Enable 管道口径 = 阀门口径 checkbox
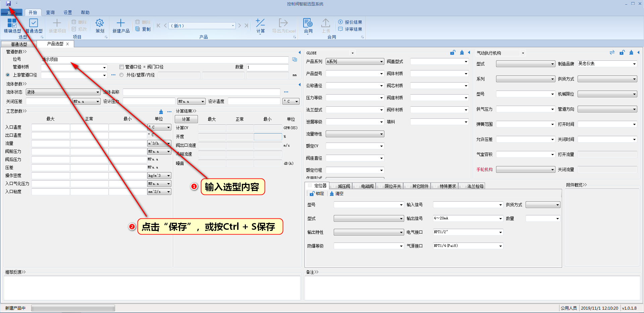The image size is (644, 313). (122, 67)
